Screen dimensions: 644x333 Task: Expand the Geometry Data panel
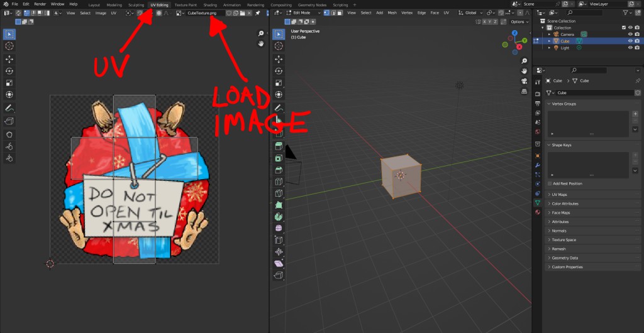pos(564,258)
